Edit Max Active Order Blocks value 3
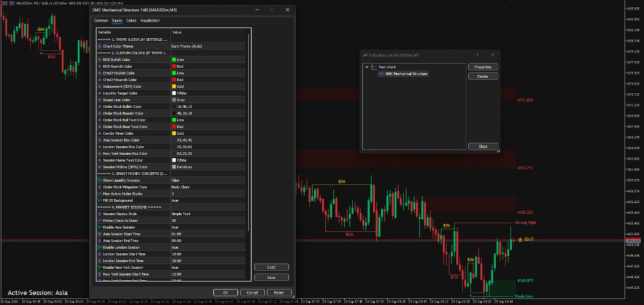This screenshot has width=644, height=305. coord(208,194)
